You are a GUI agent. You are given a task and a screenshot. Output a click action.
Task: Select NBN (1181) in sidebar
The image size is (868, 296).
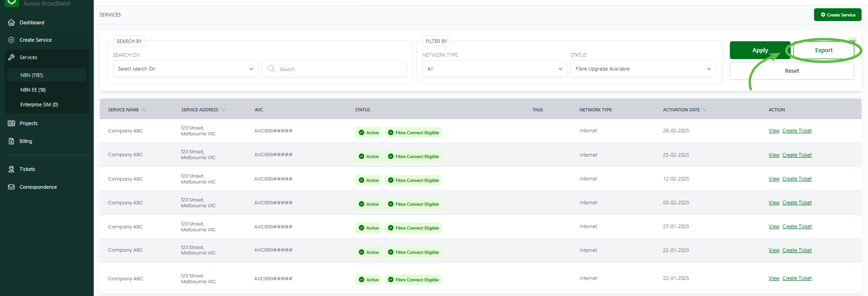pos(32,75)
